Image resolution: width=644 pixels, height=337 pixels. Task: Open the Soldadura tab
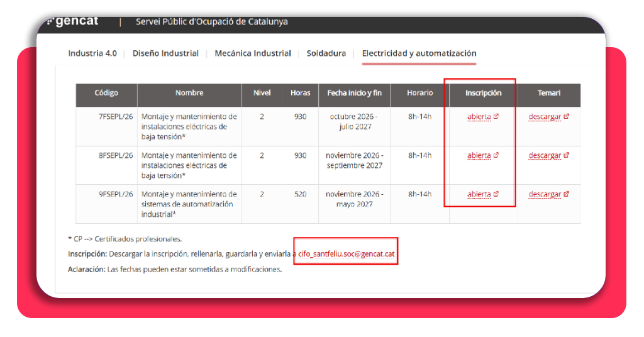pyautogui.click(x=326, y=53)
